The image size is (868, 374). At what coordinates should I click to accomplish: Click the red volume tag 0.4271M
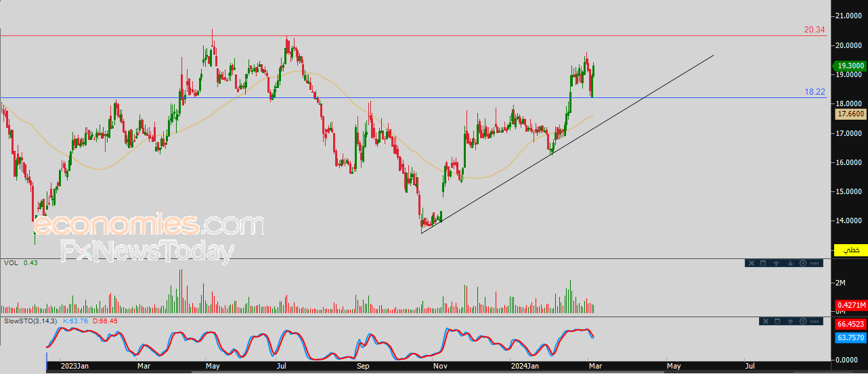(851, 305)
